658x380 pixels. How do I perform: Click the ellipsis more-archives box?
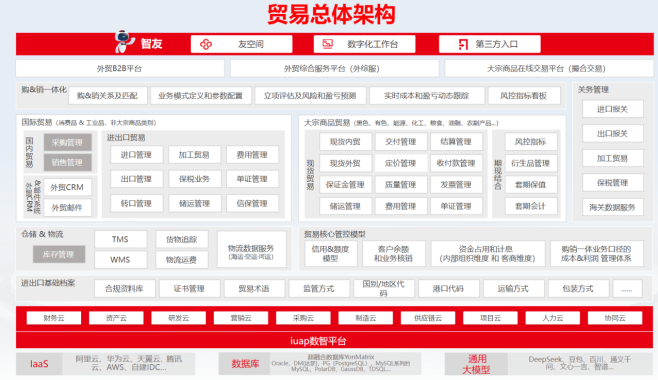coord(627,289)
